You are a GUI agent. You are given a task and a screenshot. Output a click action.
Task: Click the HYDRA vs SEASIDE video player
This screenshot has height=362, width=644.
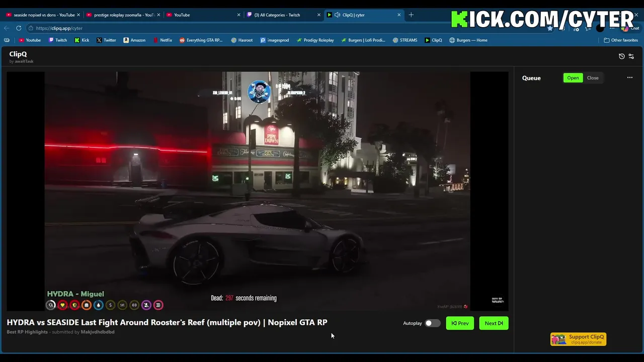coord(258,191)
